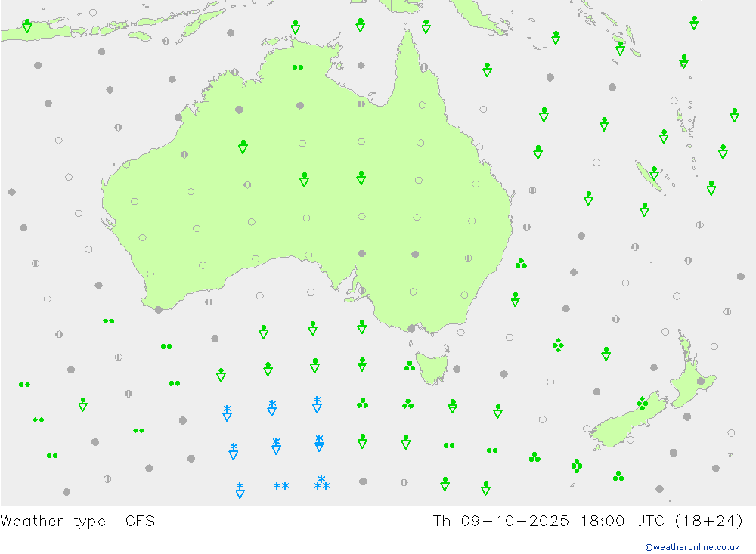Viewport: 756px width, 554px height.
Task: Click shower symbol on the island in top-left corner
Action: [x=27, y=26]
